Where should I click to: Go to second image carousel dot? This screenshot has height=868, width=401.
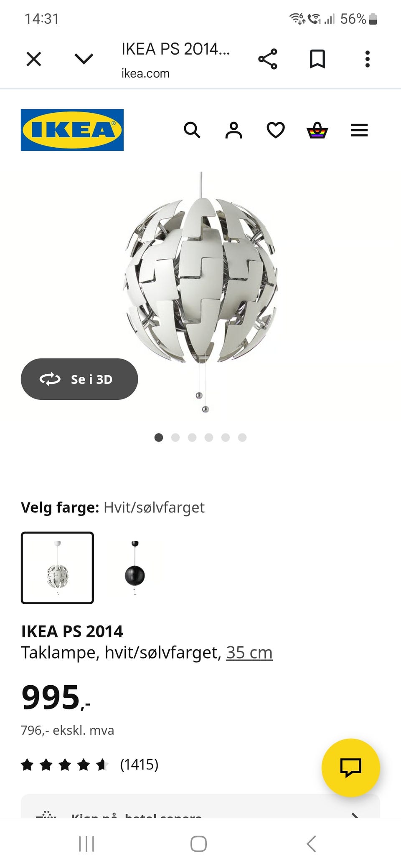tap(175, 437)
